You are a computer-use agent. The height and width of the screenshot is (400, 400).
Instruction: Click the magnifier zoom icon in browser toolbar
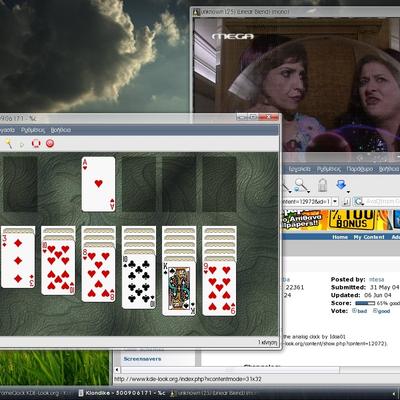(x=300, y=184)
